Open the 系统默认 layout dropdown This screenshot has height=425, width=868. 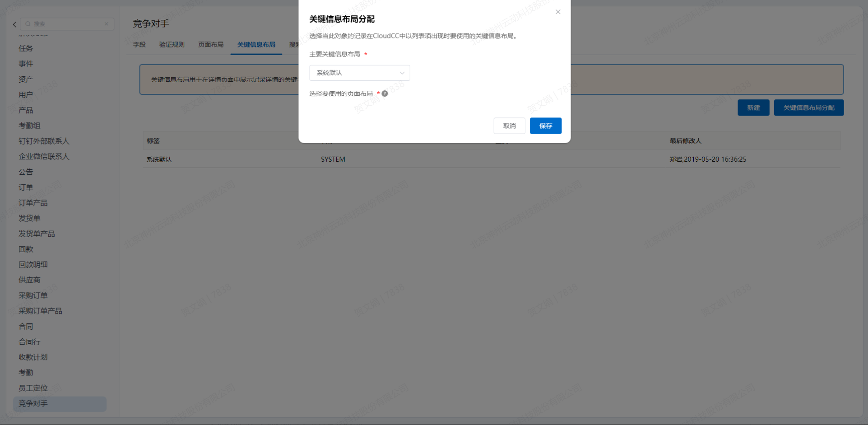pyautogui.click(x=359, y=73)
